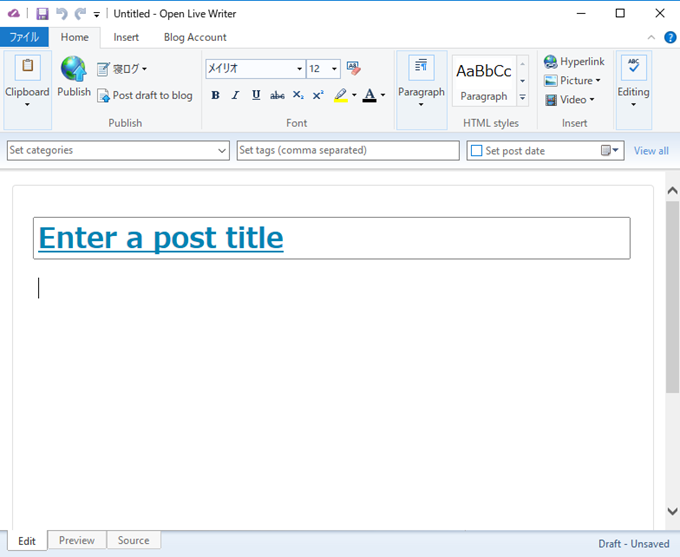Switch to the Source view tab

(134, 540)
